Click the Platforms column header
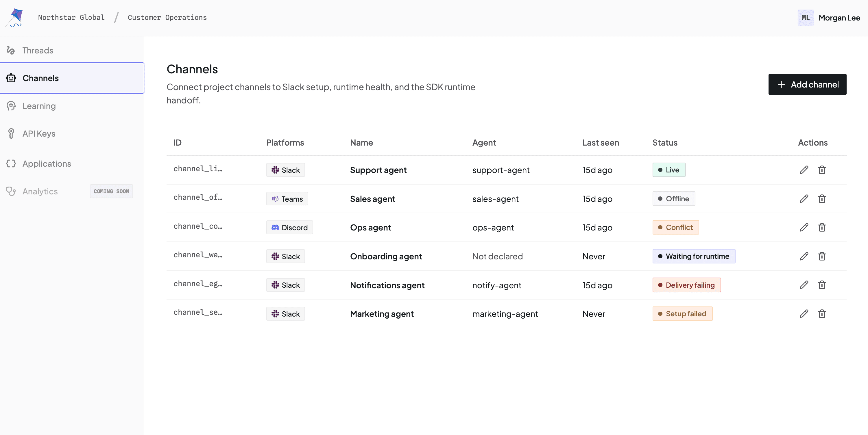The width and height of the screenshot is (868, 435). [x=285, y=143]
